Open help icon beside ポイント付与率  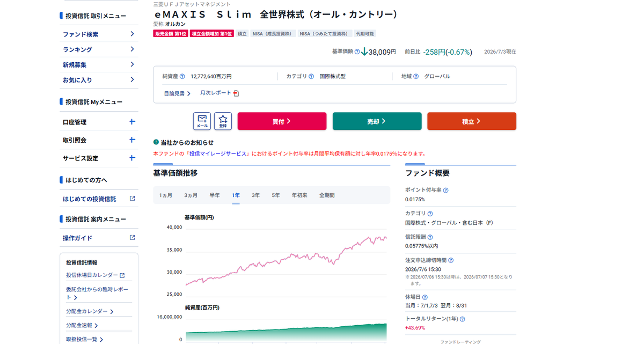click(x=445, y=190)
